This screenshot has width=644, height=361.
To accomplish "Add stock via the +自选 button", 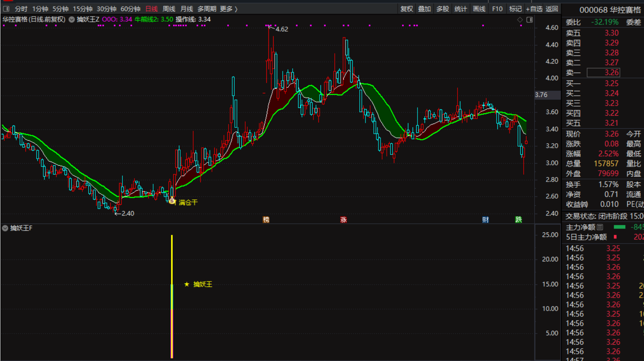I will click(x=534, y=9).
